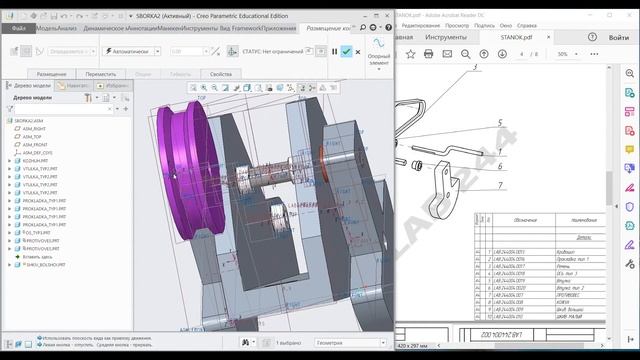This screenshot has height=360, width=640.
Task: Select ASM_DEF_CSYS in model tree
Action: tap(38, 153)
